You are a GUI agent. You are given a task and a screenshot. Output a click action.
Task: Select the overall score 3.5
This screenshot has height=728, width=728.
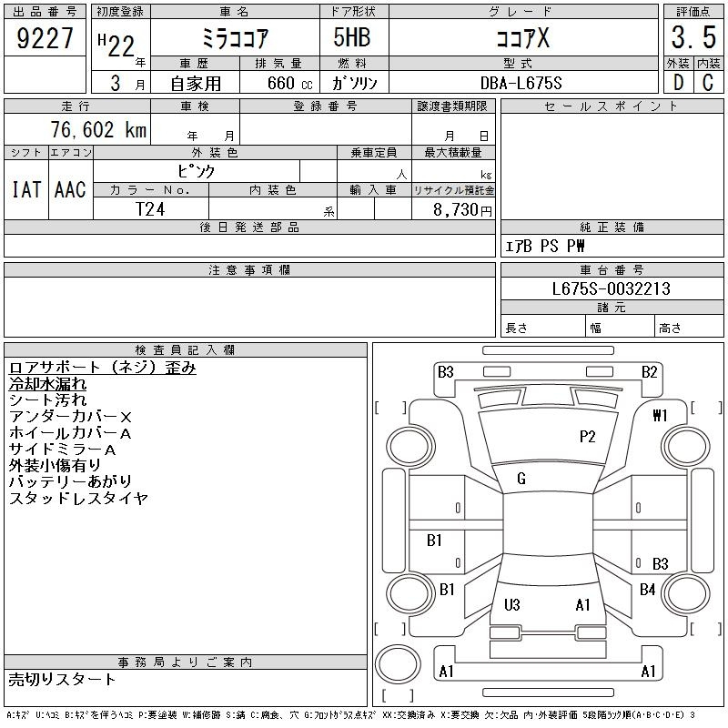[x=693, y=39]
